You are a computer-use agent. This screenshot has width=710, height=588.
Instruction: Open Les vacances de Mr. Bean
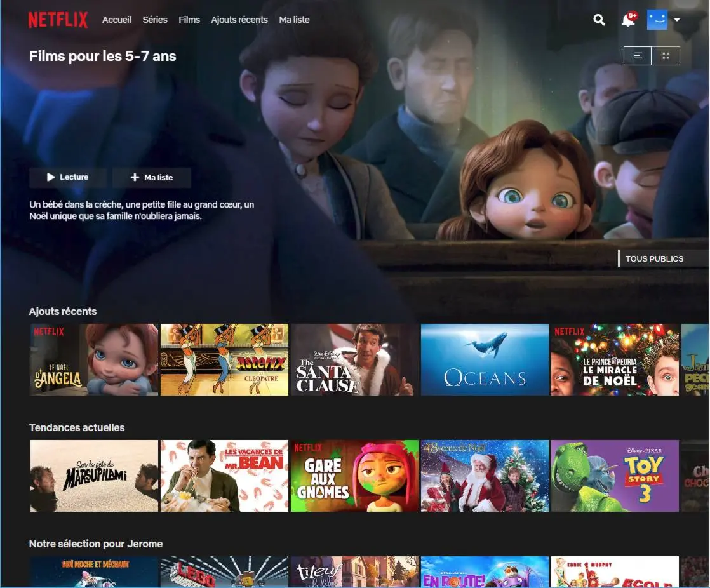point(225,476)
